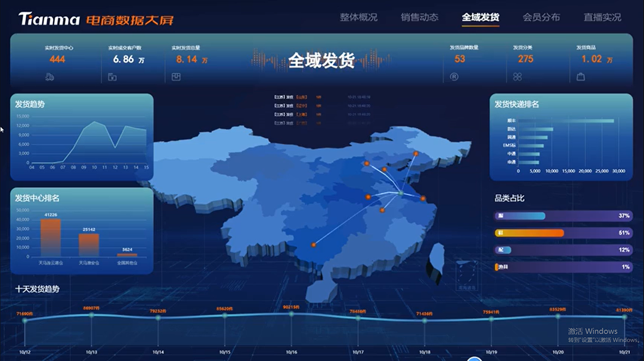The width and height of the screenshot is (644, 361).
Task: Click the 25142 bar in 发货中心排名
Action: (x=89, y=244)
